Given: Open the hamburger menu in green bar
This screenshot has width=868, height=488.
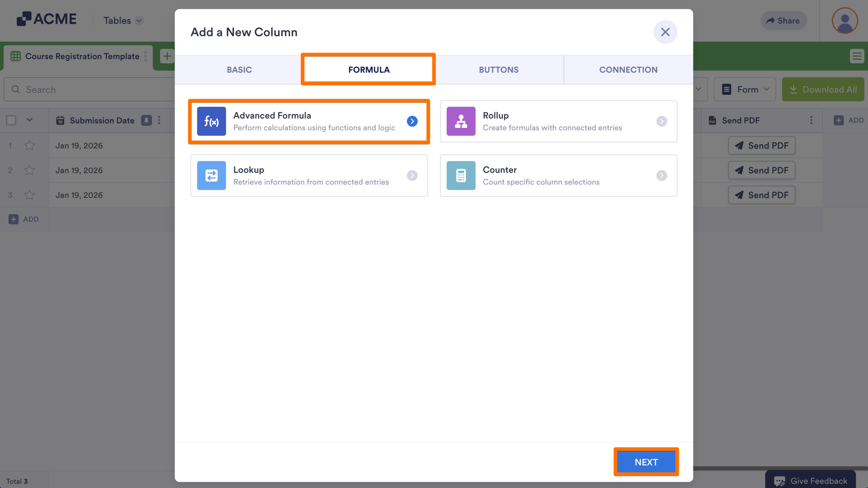Looking at the screenshot, I should 857,56.
